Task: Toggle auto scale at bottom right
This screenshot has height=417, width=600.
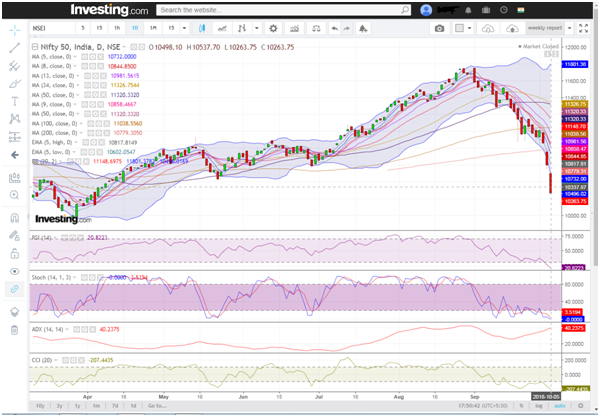Action: point(559,406)
